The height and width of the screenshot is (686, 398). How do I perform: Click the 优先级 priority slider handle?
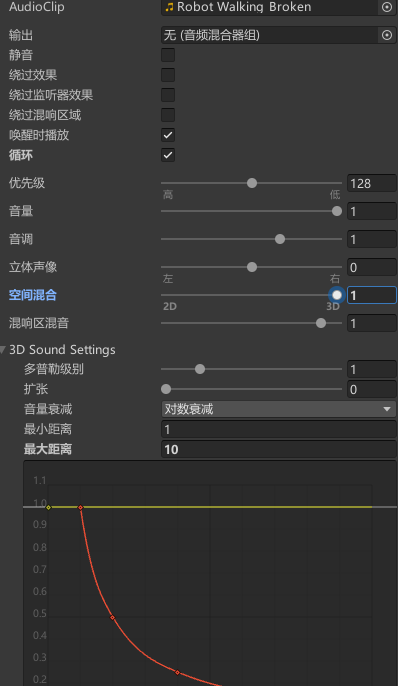(x=252, y=183)
